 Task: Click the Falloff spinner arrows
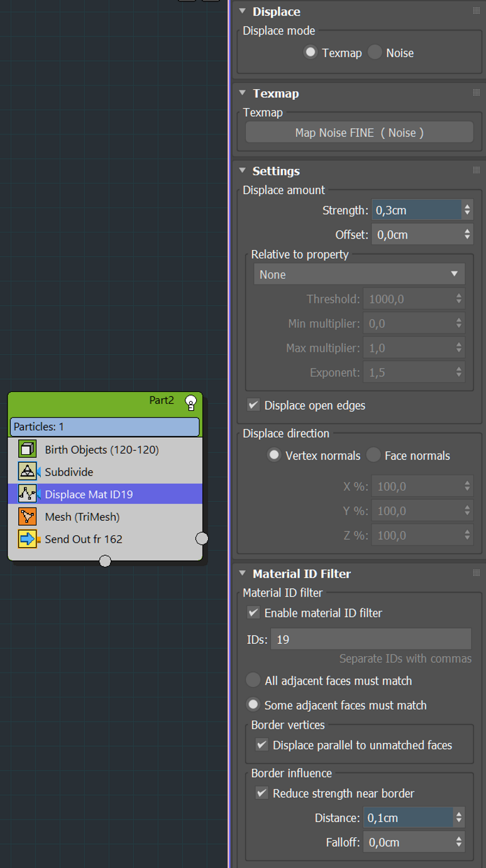click(x=460, y=842)
